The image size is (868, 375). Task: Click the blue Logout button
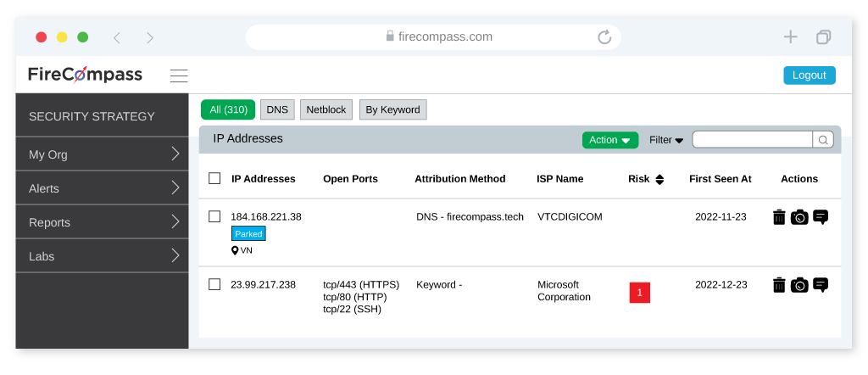(810, 76)
